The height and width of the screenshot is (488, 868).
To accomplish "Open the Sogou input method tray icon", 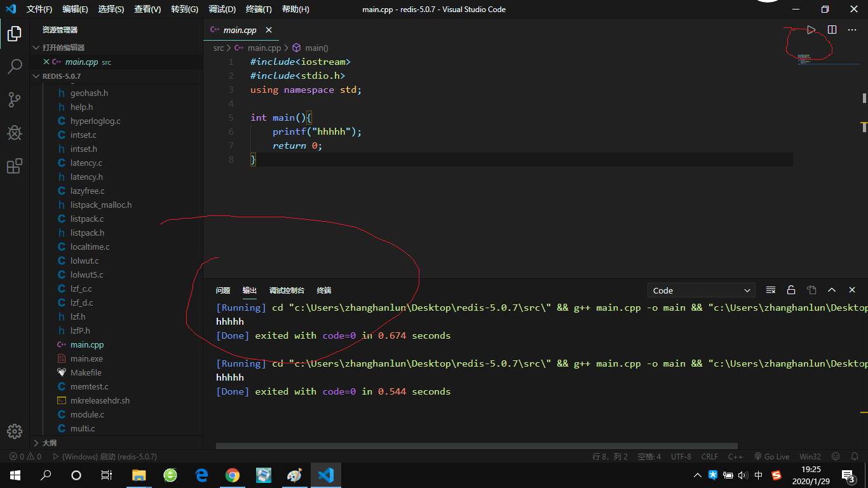I will click(776, 475).
